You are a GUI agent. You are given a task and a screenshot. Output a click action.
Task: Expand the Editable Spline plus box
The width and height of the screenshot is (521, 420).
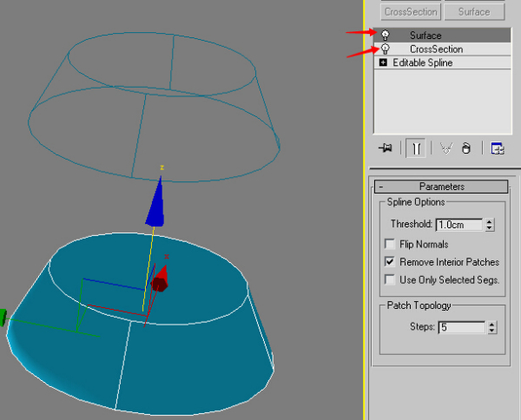click(x=383, y=62)
